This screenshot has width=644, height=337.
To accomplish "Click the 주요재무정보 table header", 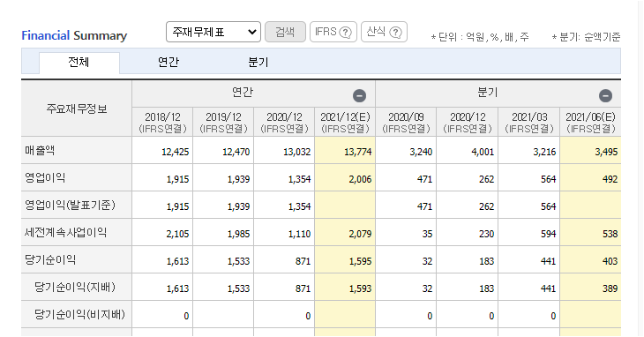I will click(77, 109).
